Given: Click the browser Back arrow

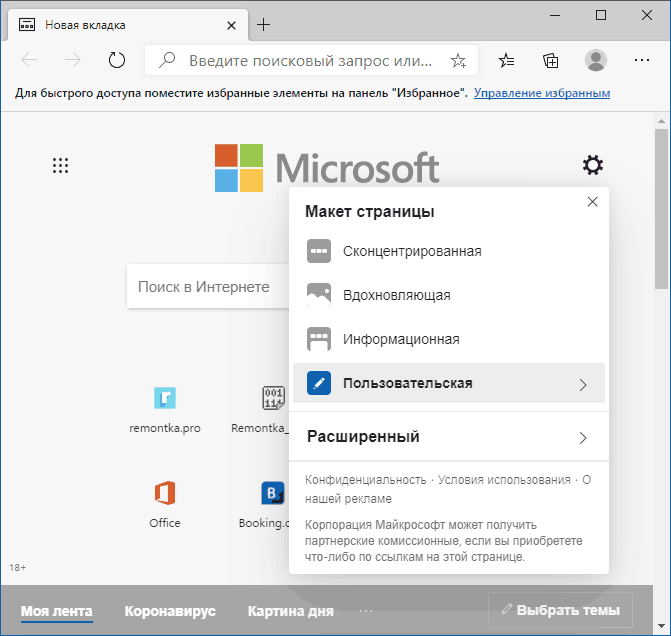Looking at the screenshot, I should [x=29, y=60].
